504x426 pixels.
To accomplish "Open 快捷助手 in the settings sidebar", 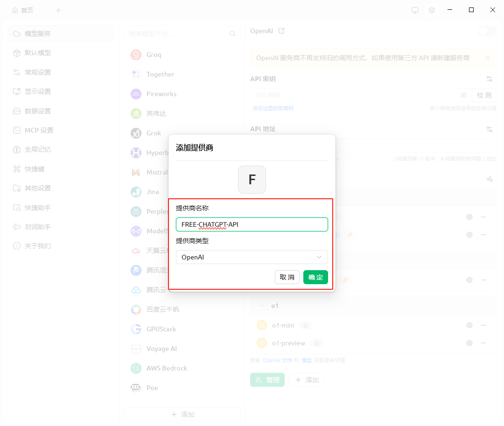I will click(61, 208).
